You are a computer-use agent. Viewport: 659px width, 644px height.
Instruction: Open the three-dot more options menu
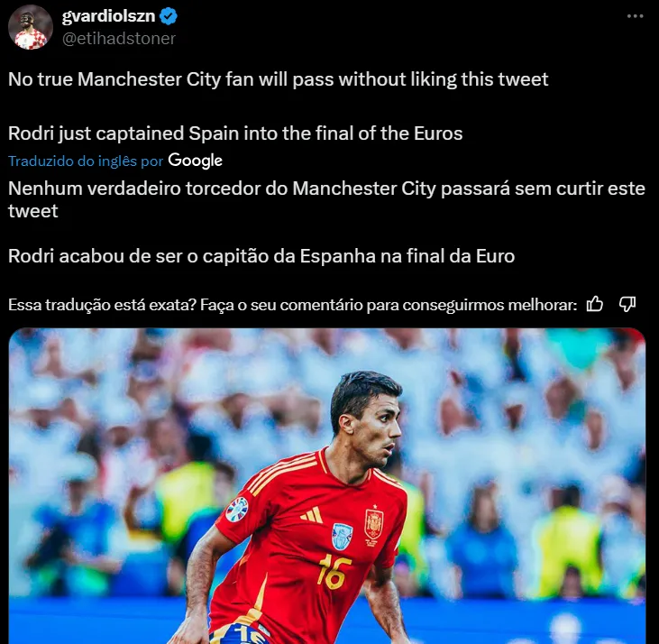point(635,16)
